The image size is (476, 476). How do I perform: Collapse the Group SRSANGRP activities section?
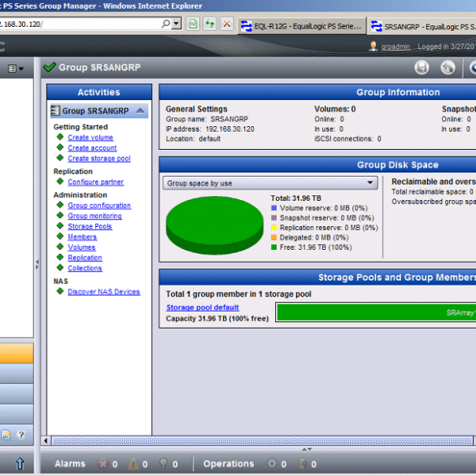(140, 111)
